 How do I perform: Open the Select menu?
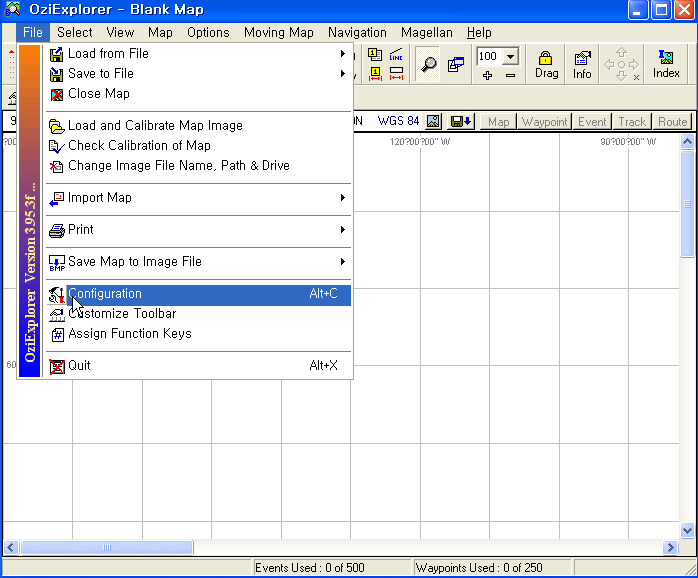74,33
